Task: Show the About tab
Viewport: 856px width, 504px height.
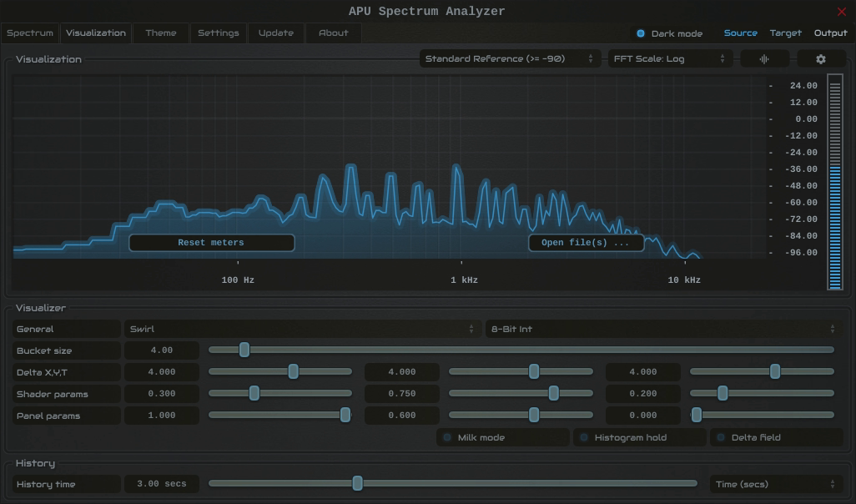Action: click(334, 33)
